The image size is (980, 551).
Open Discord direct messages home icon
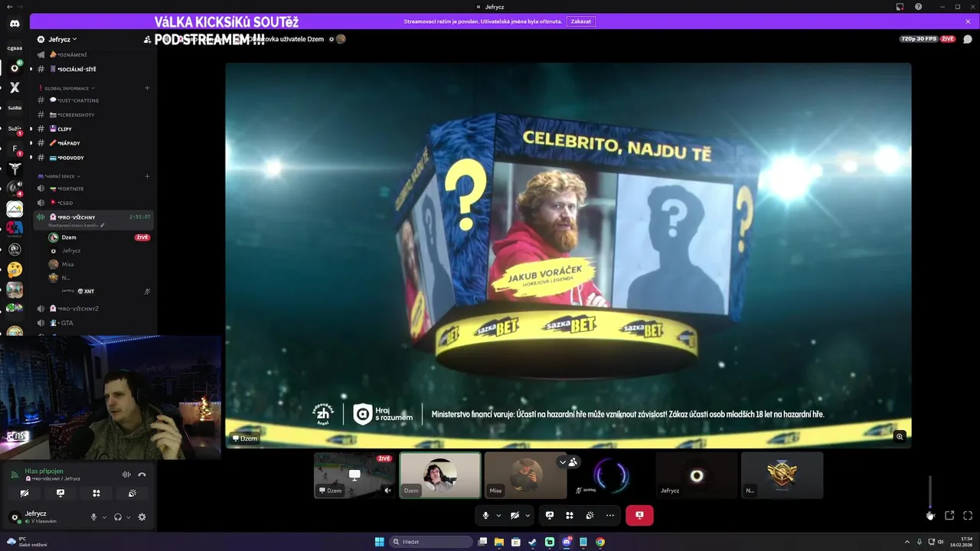15,24
